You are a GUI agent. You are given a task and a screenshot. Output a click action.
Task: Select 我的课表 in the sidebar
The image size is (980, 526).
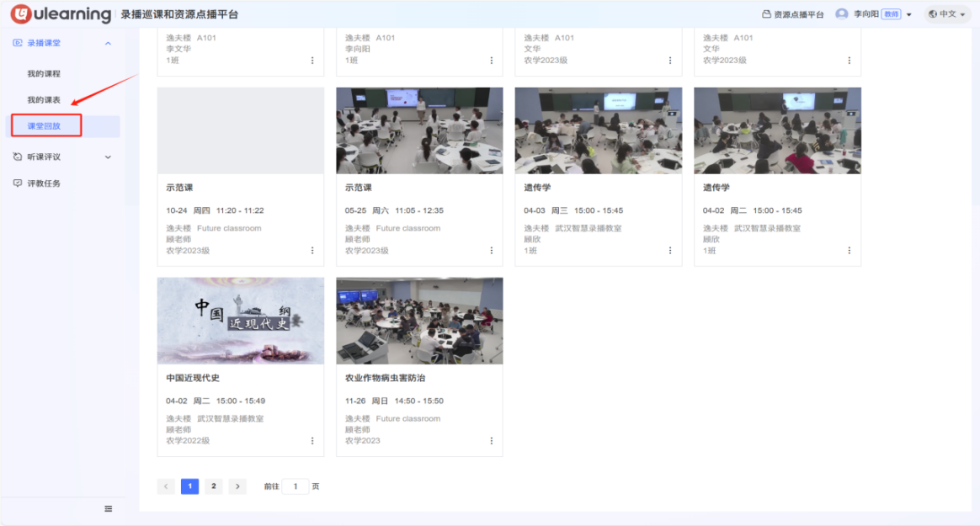point(44,100)
